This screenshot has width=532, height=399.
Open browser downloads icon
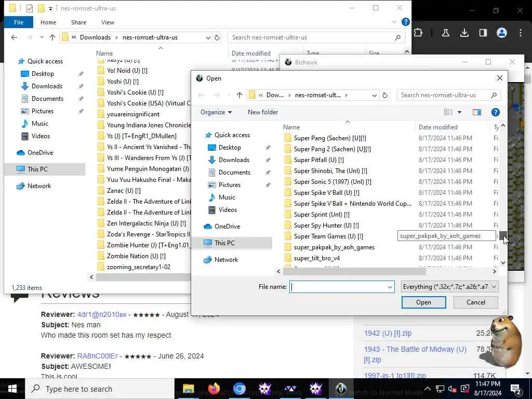pyautogui.click(x=464, y=33)
